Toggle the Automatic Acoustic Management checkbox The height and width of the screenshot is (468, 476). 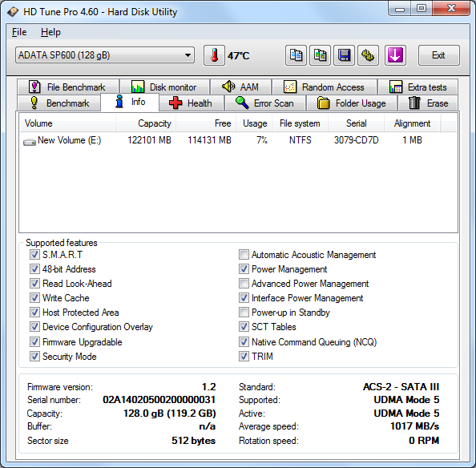tap(244, 254)
